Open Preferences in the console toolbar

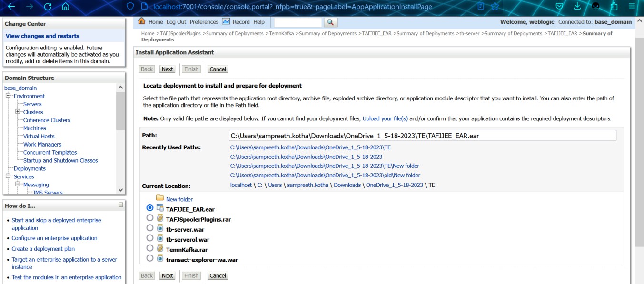[x=204, y=22]
